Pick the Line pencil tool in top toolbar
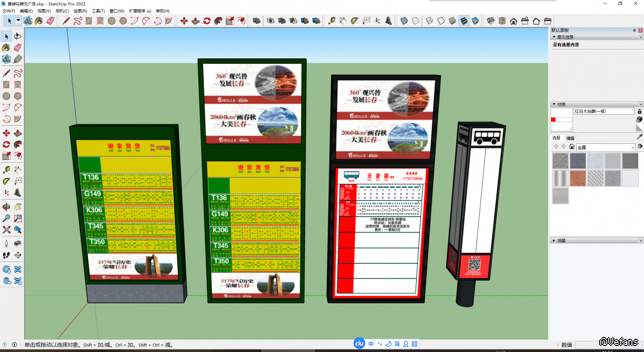644x352 pixels. 66,21
